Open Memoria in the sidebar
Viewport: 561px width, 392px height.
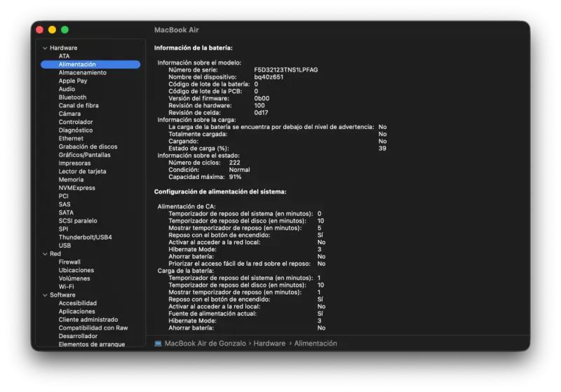(71, 180)
